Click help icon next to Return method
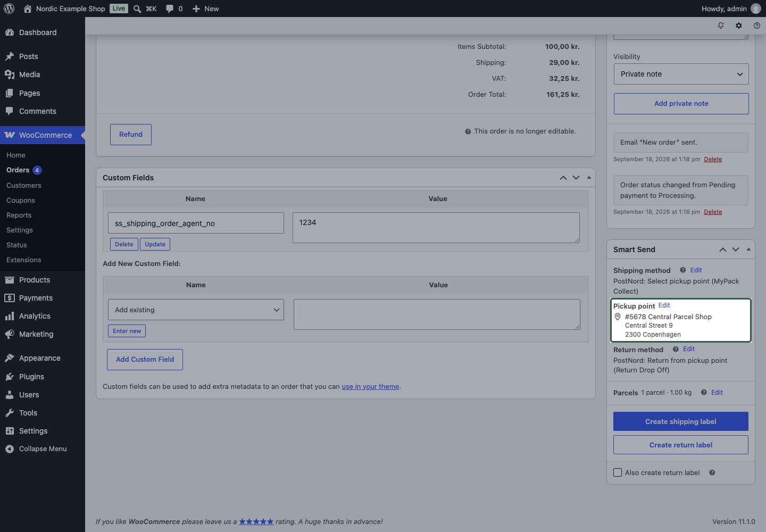766x532 pixels. (x=676, y=349)
